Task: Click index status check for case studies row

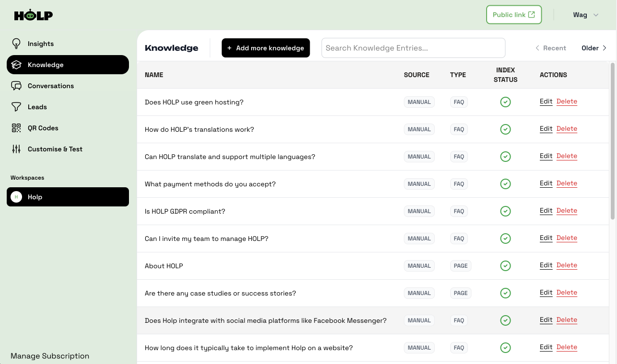Action: (505, 293)
